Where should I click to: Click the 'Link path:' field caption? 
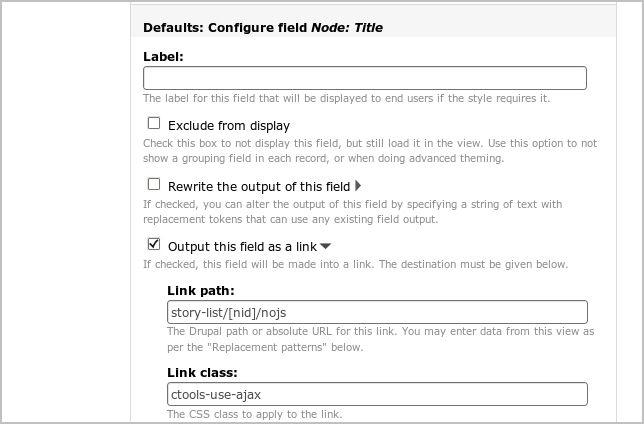coord(201,290)
